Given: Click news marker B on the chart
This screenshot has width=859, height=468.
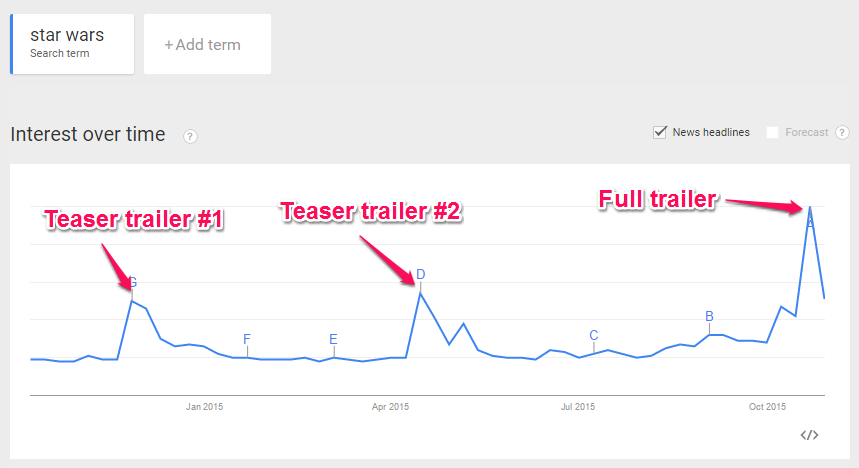Looking at the screenshot, I should pyautogui.click(x=709, y=316).
